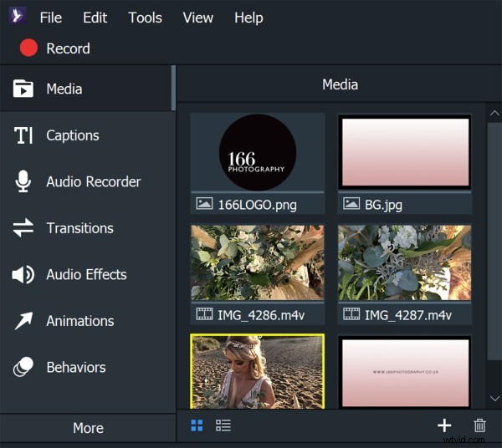Click the Captions text cursor icon
The image size is (502, 448).
pyautogui.click(x=23, y=135)
